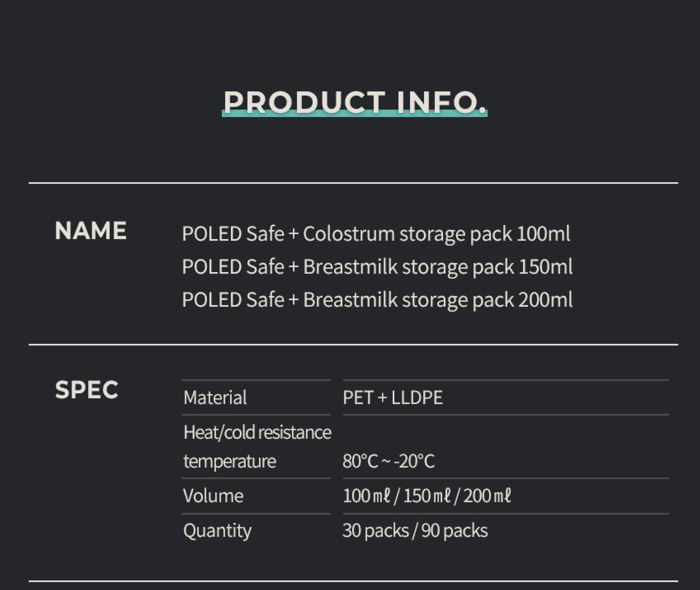
Task: Click the Material row label
Action: pyautogui.click(x=215, y=398)
